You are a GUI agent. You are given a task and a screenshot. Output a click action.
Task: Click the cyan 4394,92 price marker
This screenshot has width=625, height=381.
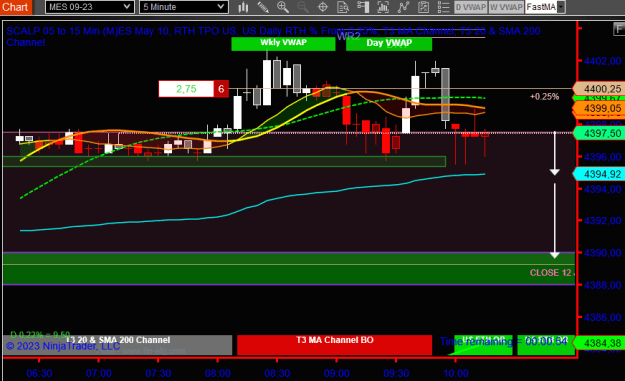click(599, 174)
